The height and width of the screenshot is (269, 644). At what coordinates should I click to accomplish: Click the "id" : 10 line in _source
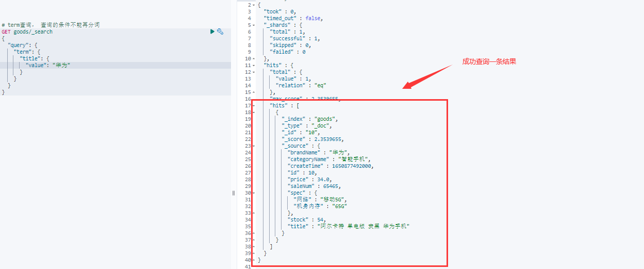(x=303, y=172)
